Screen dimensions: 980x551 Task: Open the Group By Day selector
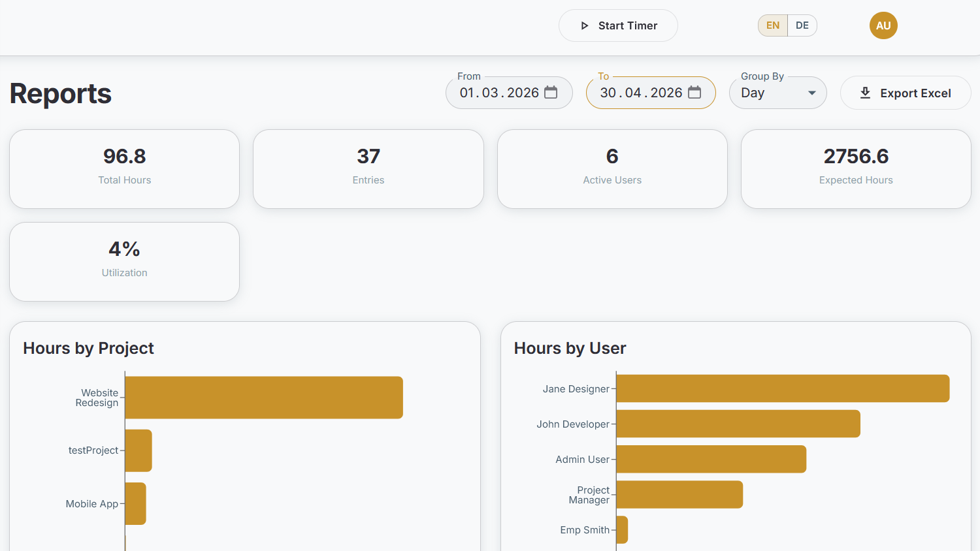(x=778, y=93)
